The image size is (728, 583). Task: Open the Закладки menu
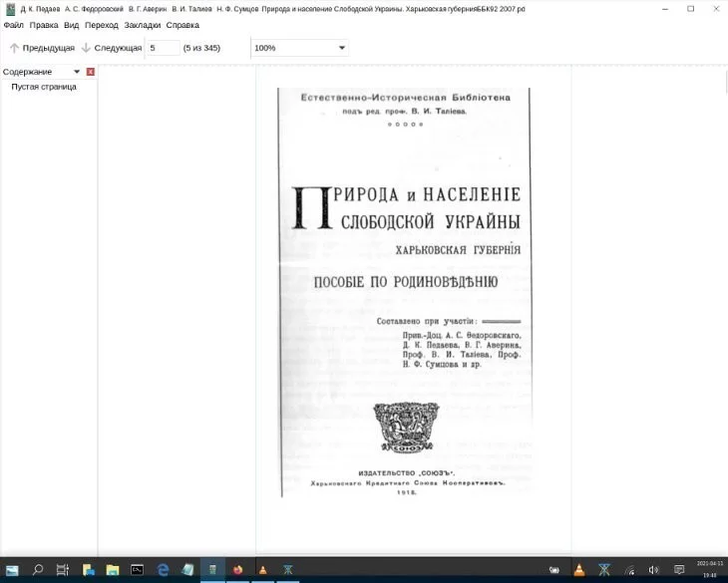142,25
